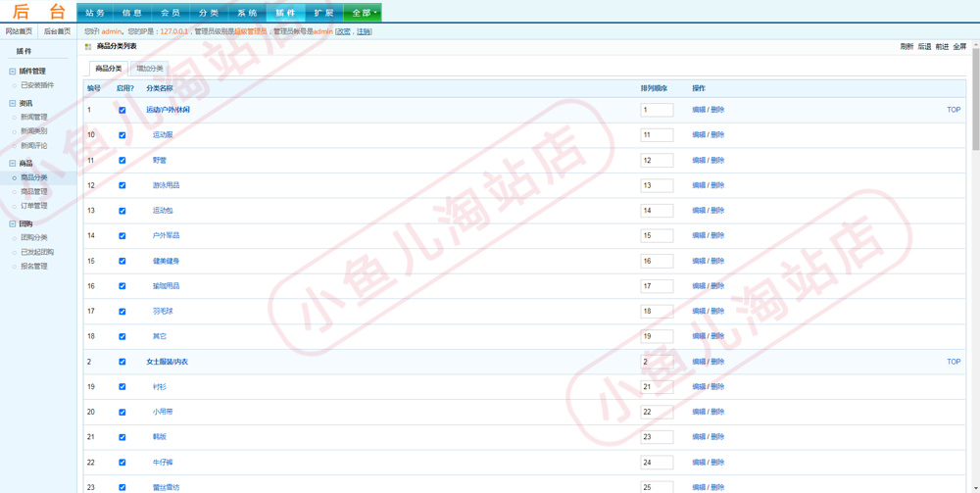The width and height of the screenshot is (980, 493).
Task: Open 报名管理 in sidebar
Action: 33,267
